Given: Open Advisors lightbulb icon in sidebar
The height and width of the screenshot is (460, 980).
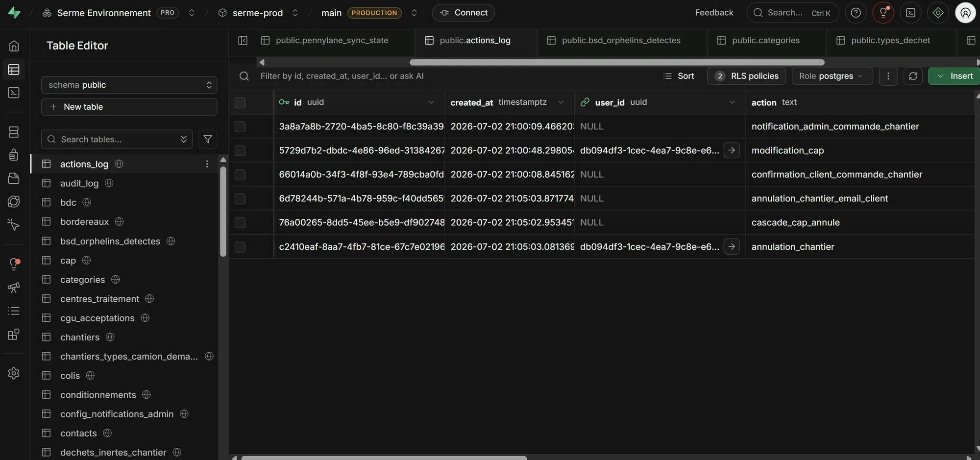Looking at the screenshot, I should 14,264.
